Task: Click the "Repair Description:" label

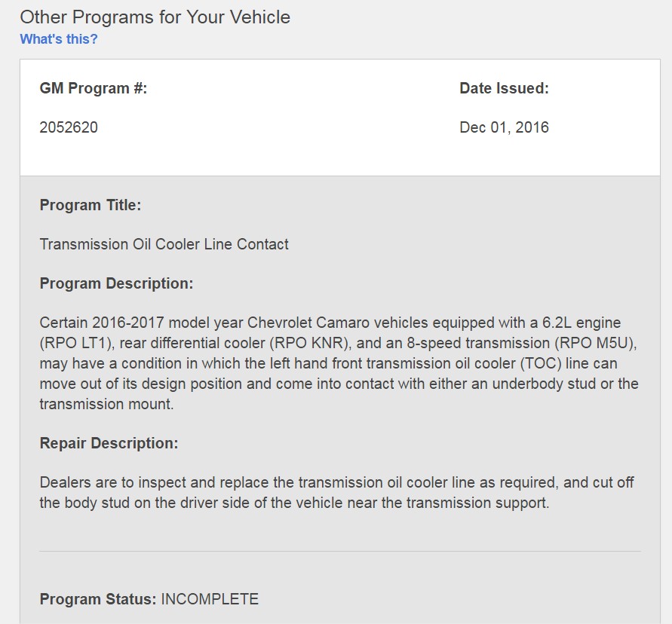Action: pos(109,443)
